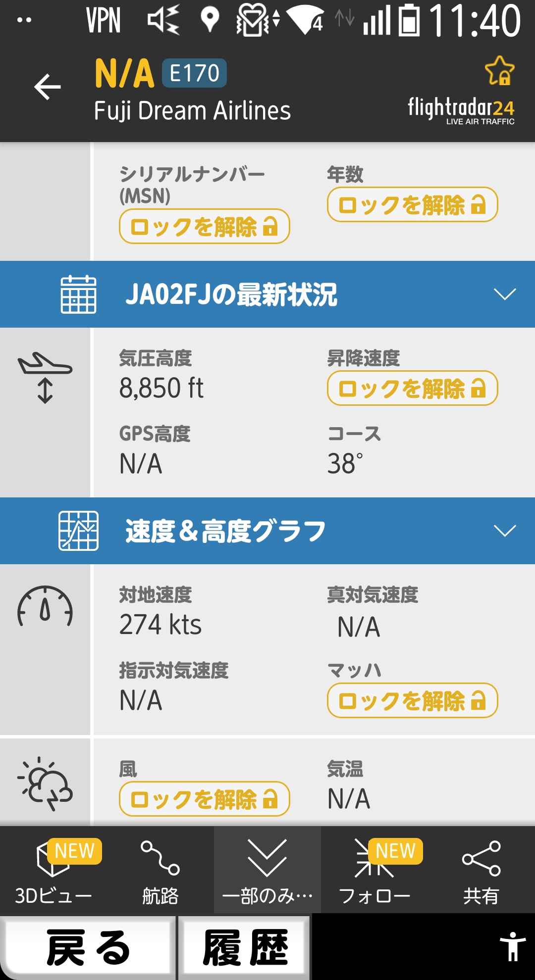Image resolution: width=535 pixels, height=980 pixels.
Task: Unlock the 年数 aircraft age field
Action: click(x=412, y=205)
